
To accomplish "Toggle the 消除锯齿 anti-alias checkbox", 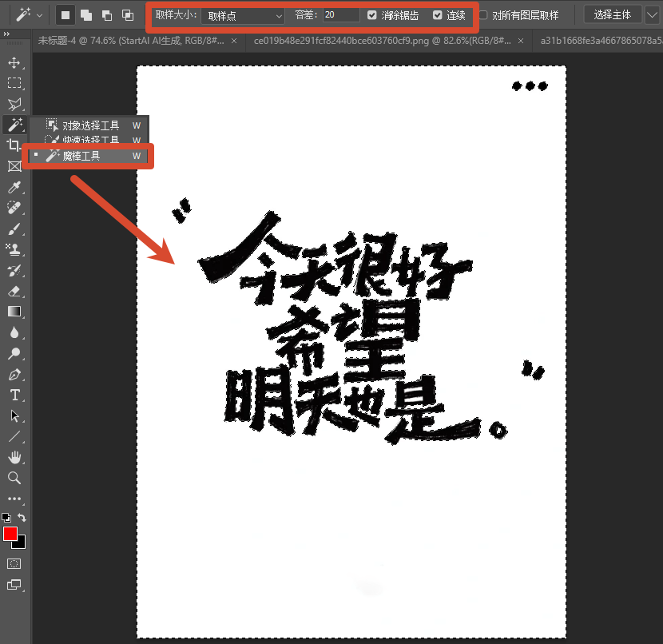I will [x=371, y=15].
